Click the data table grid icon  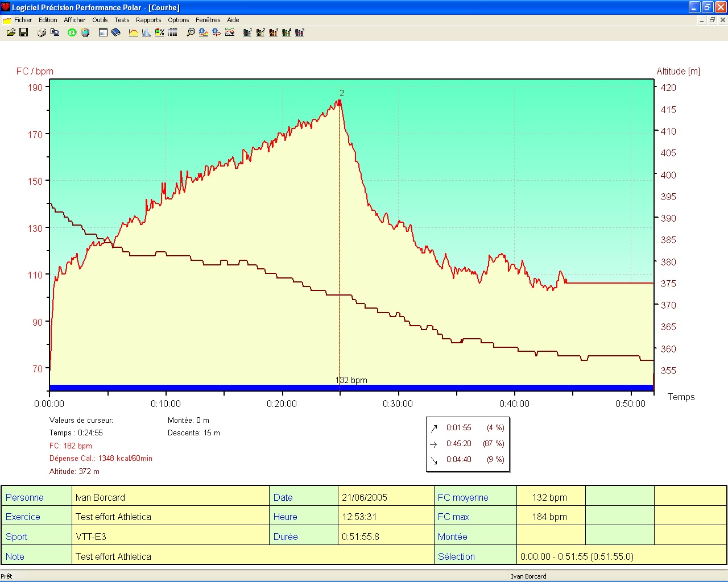click(173, 32)
